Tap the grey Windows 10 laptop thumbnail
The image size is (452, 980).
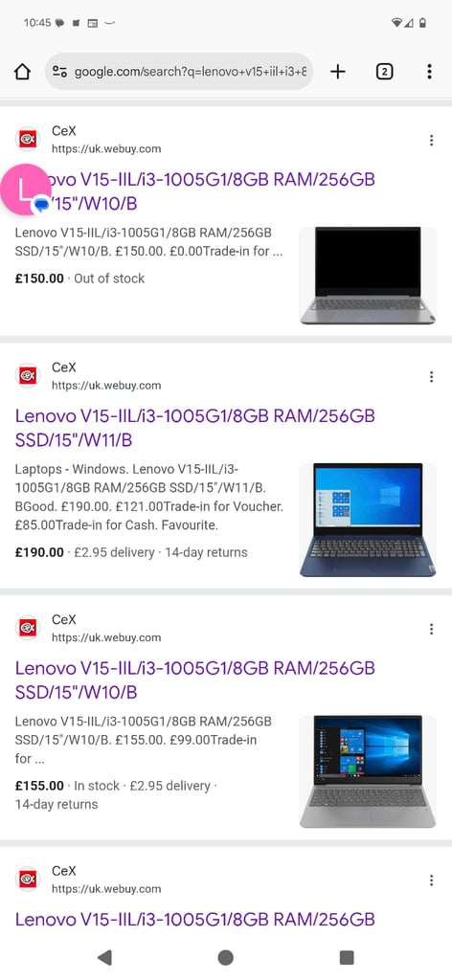point(369,772)
